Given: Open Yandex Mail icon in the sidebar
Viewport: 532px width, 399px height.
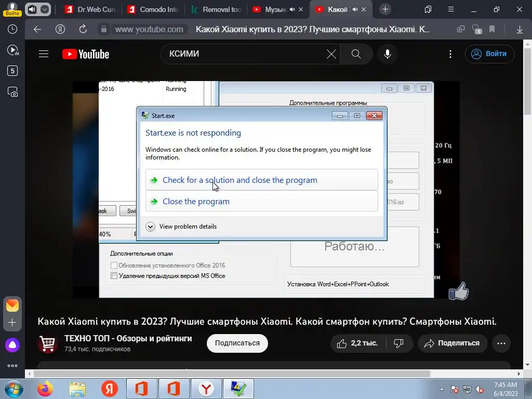Looking at the screenshot, I should (12, 305).
